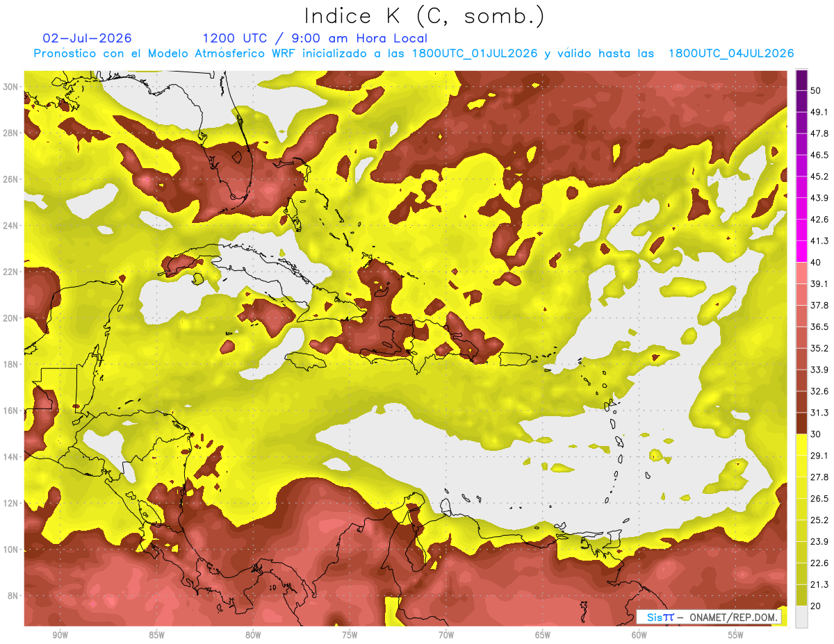Image resolution: width=834 pixels, height=644 pixels.
Task: Click the bright yellow swatch between 29.1 and 30
Action: (x=801, y=444)
